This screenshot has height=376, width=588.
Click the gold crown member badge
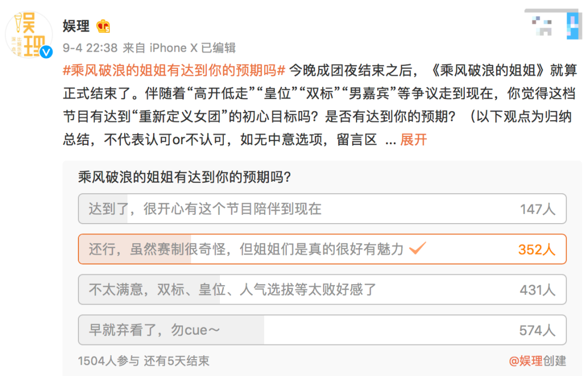[x=103, y=26]
